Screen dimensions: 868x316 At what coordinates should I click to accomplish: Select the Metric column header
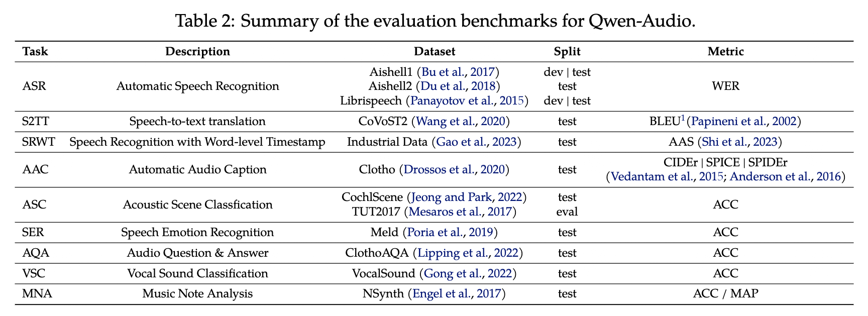tap(725, 51)
